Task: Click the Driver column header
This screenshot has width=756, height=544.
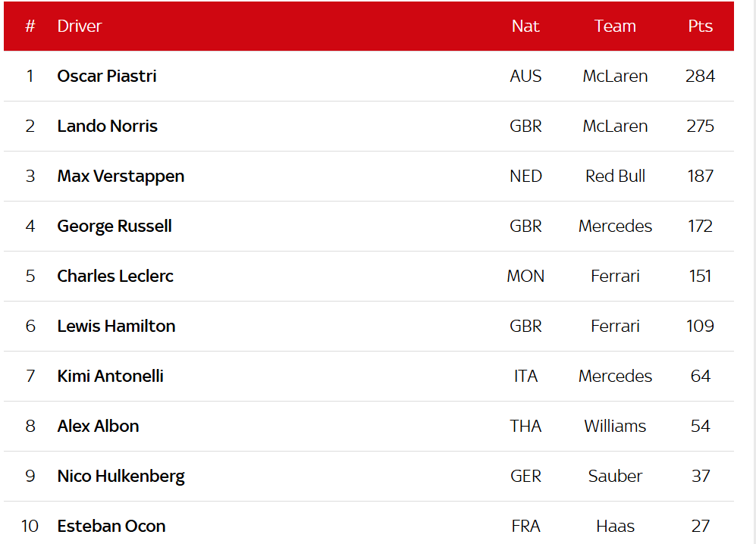Action: point(79,26)
